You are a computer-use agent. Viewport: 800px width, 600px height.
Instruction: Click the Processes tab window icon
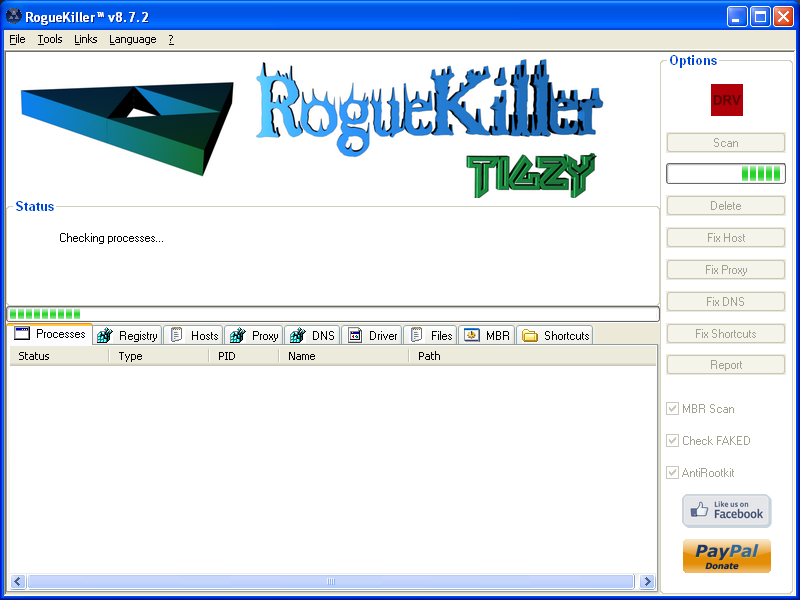coord(22,334)
